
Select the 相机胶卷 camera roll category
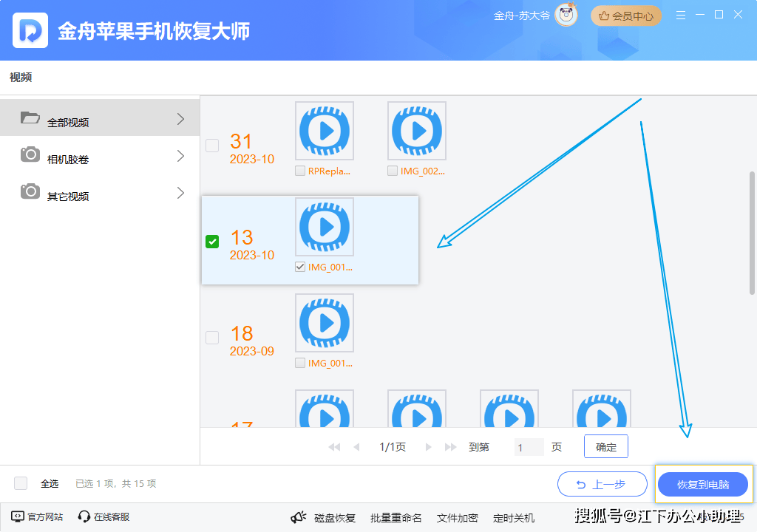(x=100, y=155)
